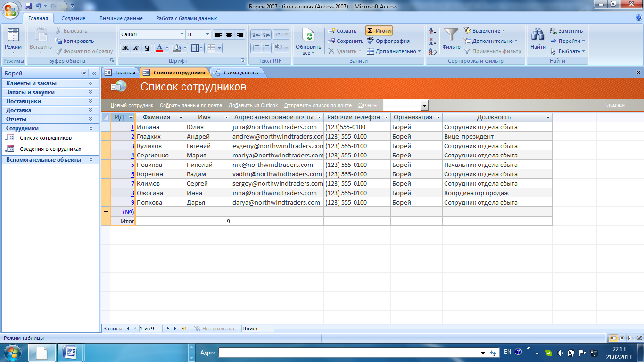Toggle underline with the Ч button

[147, 48]
